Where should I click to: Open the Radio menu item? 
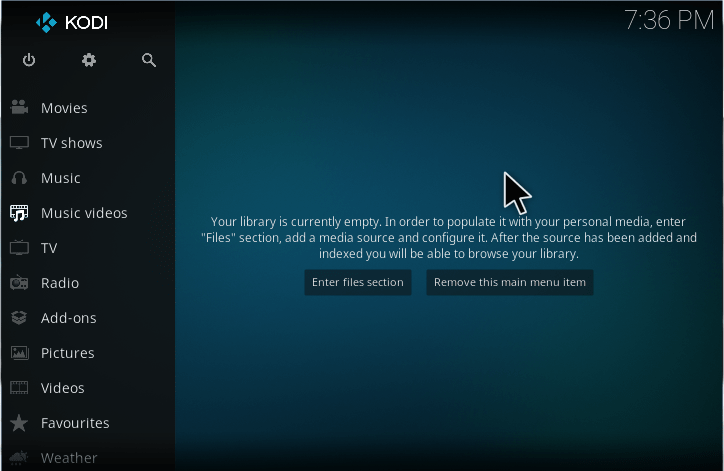point(60,283)
